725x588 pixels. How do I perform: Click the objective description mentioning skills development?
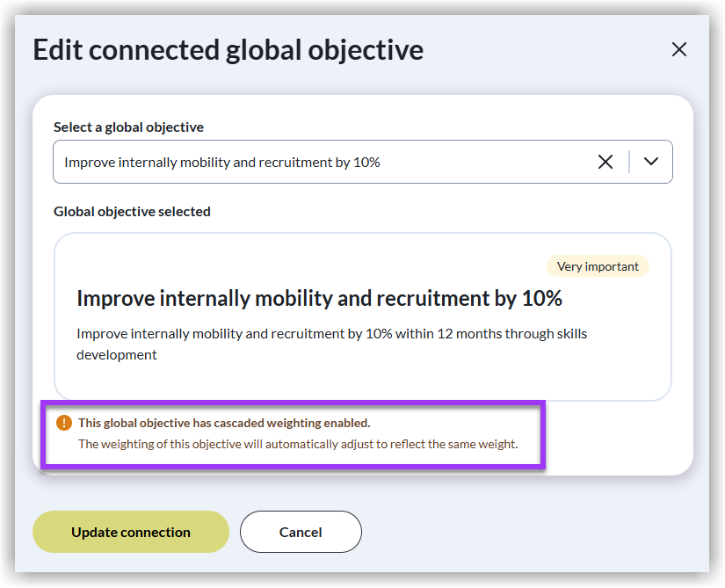331,344
